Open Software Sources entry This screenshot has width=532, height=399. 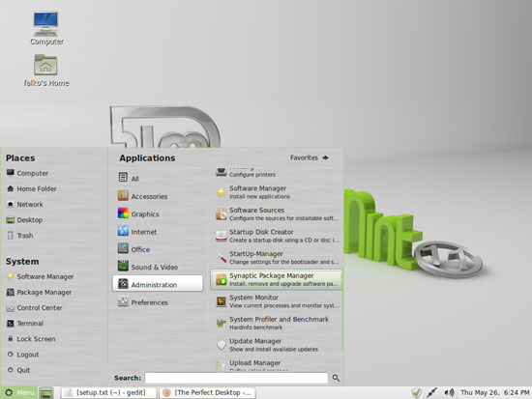277,214
